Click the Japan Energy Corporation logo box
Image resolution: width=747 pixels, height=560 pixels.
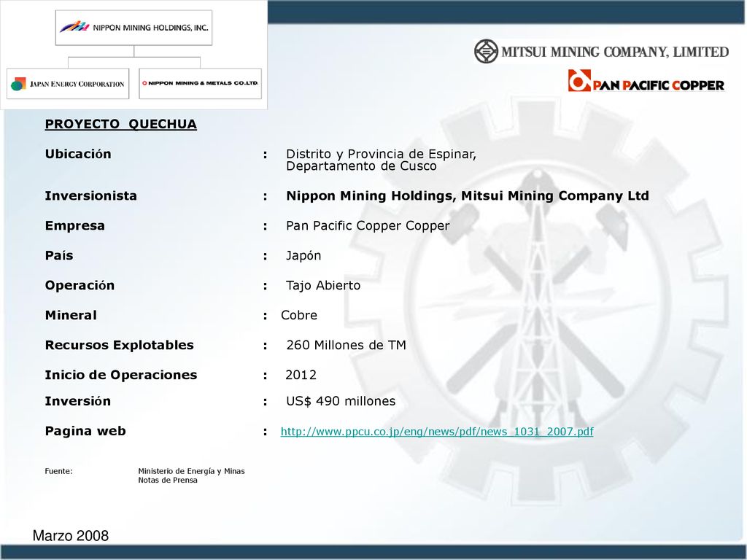pyautogui.click(x=68, y=84)
